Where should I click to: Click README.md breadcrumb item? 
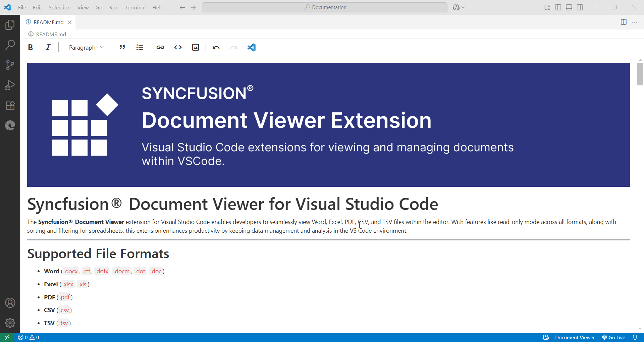(47, 34)
